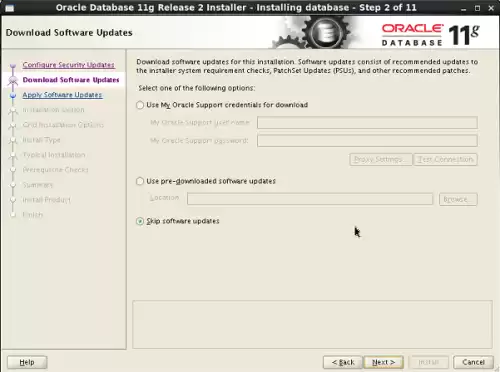This screenshot has height=372, width=500.
Task: Click the Apply Software Updates step marker icon
Action: [13, 95]
